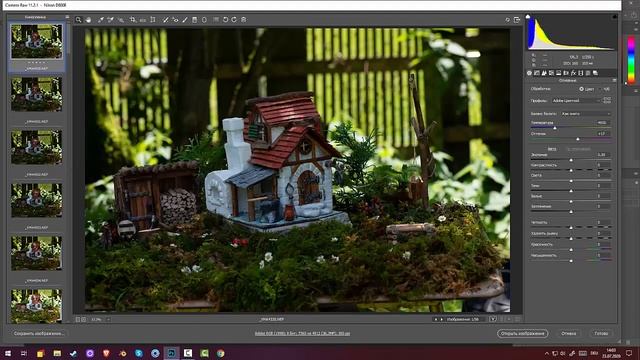Image resolution: width=640 pixels, height=360 pixels.
Task: Mark image for deletion with trash icon
Action: [243, 20]
